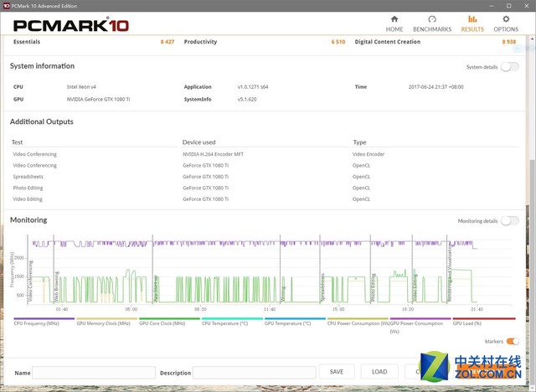Click NVIDIA H.264 Encoder MFT cell
This screenshot has height=392, width=536.
tap(214, 154)
